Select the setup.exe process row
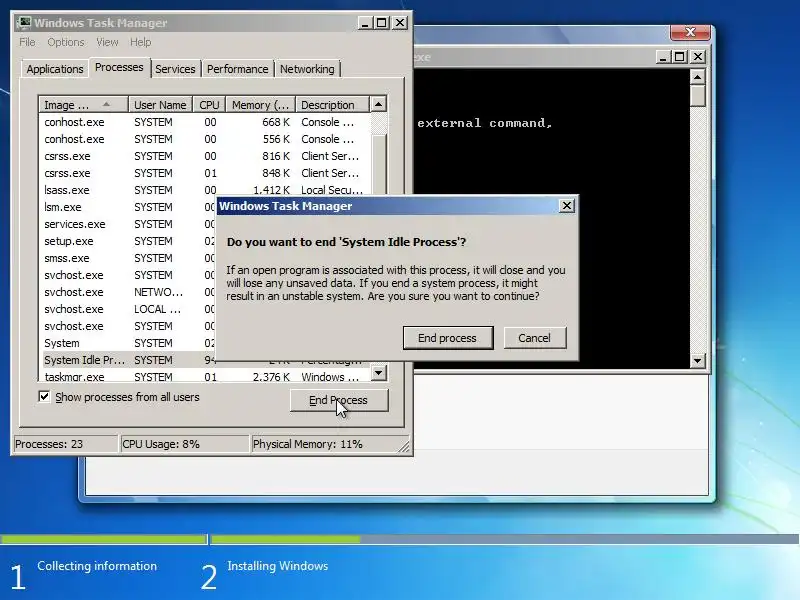The width and height of the screenshot is (800, 600). click(128, 241)
